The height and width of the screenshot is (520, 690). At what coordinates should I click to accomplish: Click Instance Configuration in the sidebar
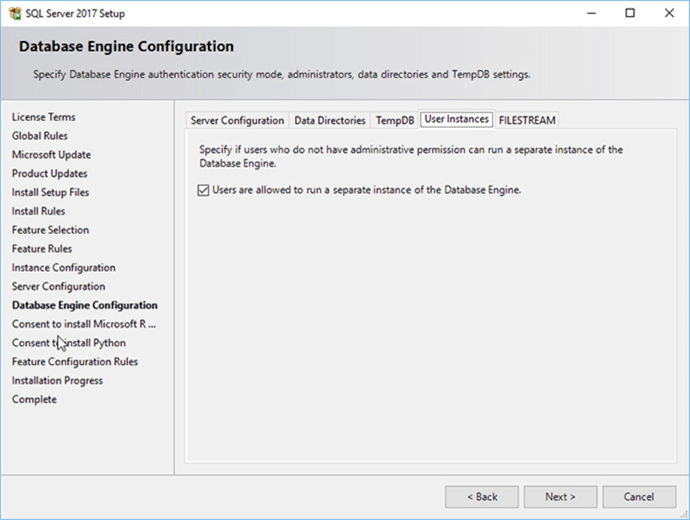pos(63,268)
